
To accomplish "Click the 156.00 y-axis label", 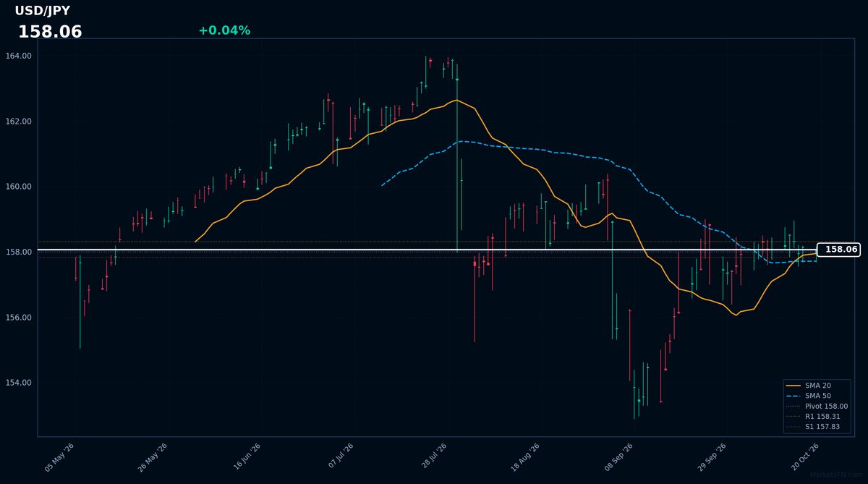I will pyautogui.click(x=19, y=318).
